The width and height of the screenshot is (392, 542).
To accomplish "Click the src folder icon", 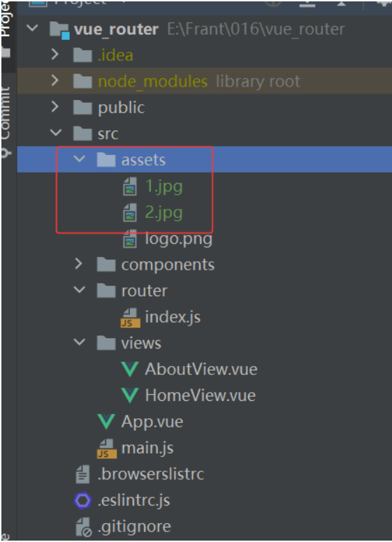I will tap(82, 134).
